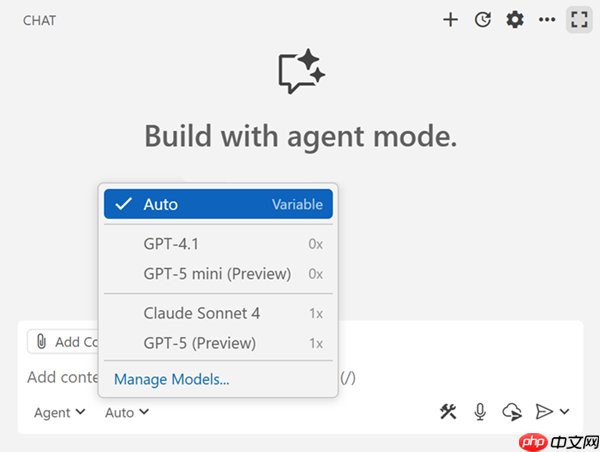The image size is (600, 452).
Task: Start voice input with microphone icon
Action: [480, 412]
